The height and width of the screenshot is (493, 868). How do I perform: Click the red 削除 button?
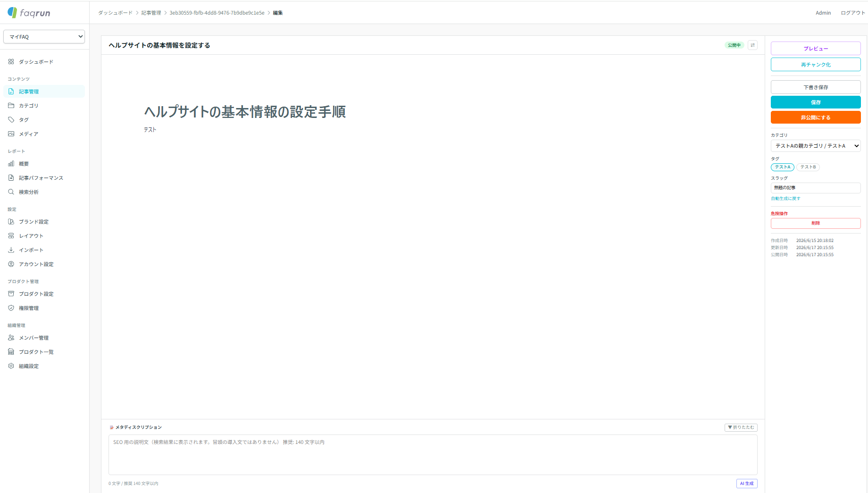(x=816, y=223)
